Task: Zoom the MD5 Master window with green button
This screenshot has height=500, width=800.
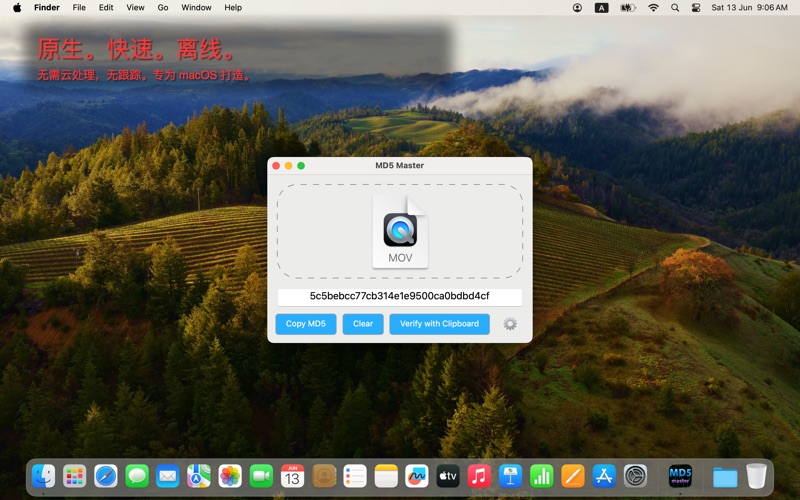Action: click(x=301, y=166)
